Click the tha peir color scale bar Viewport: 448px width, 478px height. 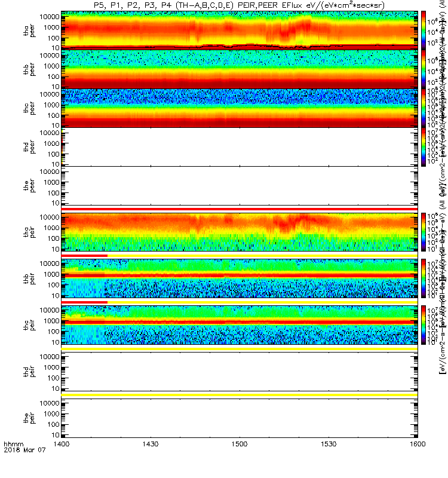point(424,232)
